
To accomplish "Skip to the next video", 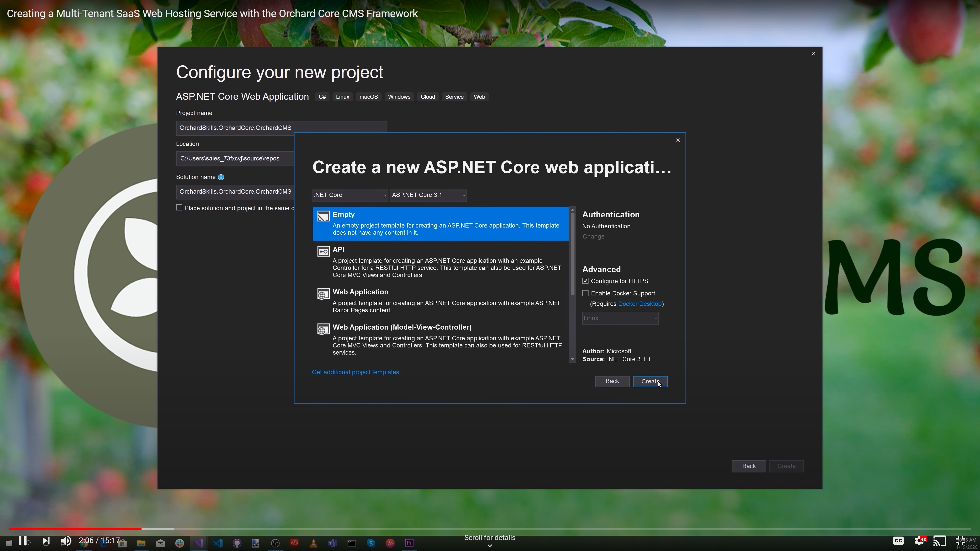I will tap(46, 541).
